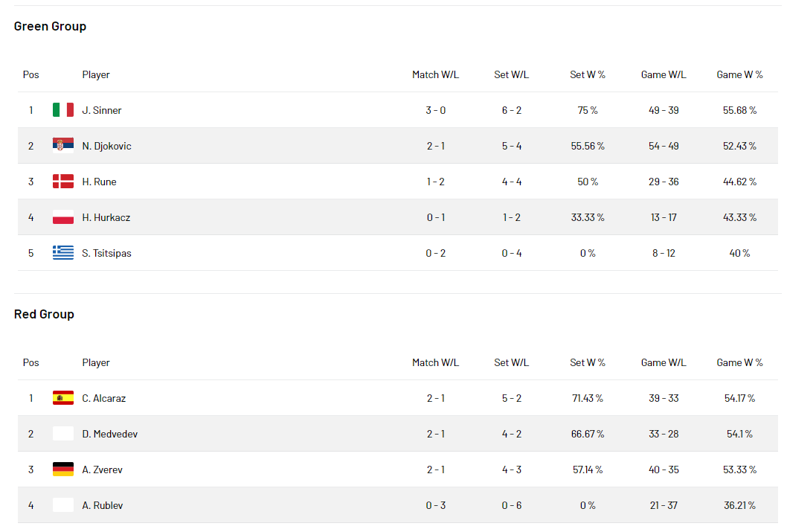Click the Spanish flag beside C. Alcaraz
The image size is (787, 532).
(63, 398)
